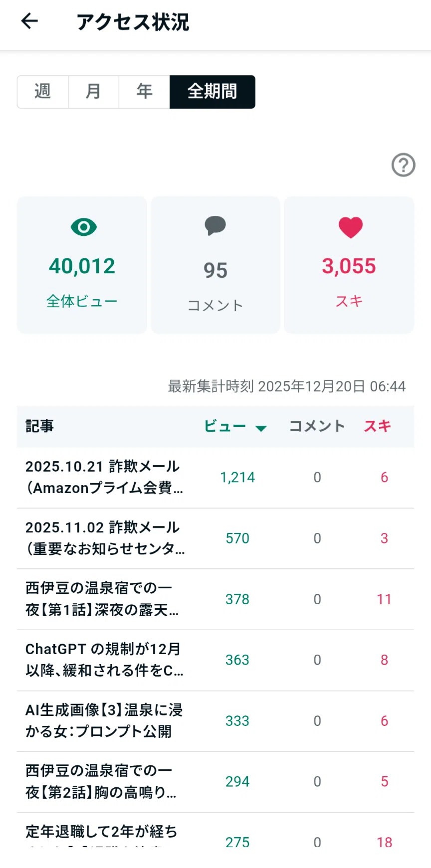Open AI生成画像【3】温泉 article
The width and height of the screenshot is (431, 868).
pyautogui.click(x=215, y=721)
